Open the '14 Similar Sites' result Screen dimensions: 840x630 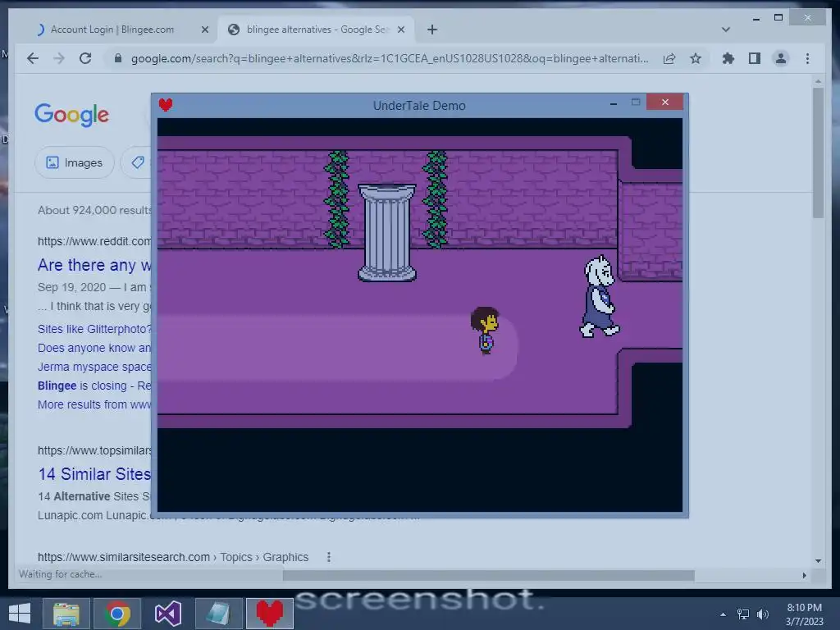tap(94, 474)
